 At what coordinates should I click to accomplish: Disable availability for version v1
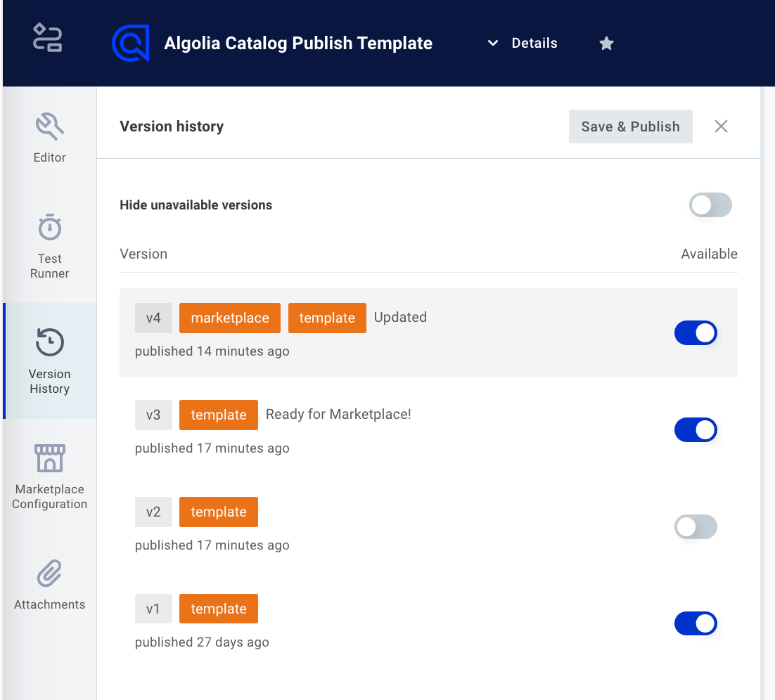[x=696, y=623]
